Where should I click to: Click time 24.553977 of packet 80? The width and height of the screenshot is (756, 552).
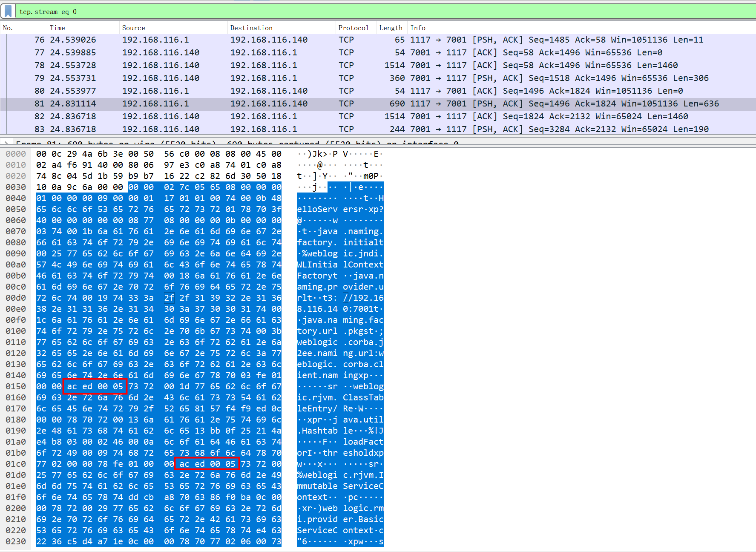point(73,91)
